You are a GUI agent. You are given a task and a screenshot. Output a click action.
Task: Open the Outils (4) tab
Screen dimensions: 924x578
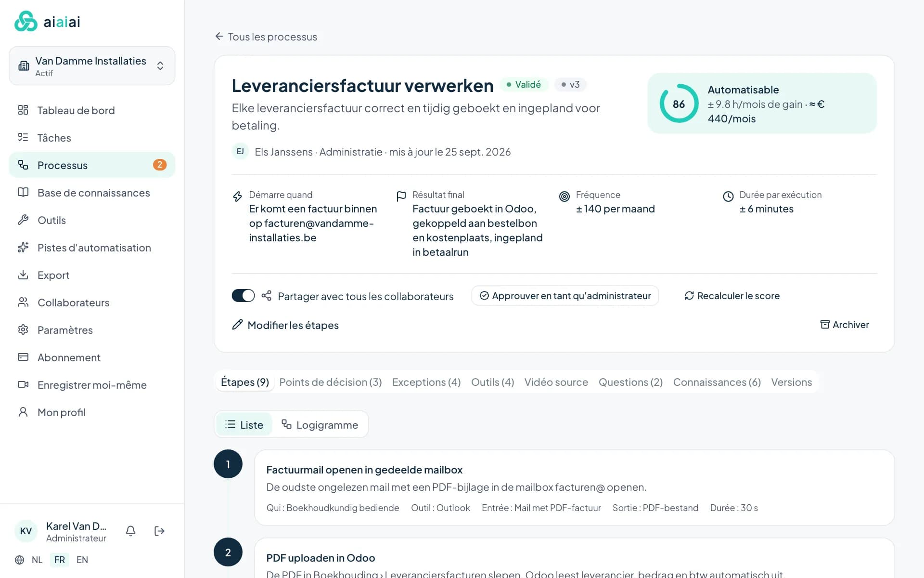(492, 382)
